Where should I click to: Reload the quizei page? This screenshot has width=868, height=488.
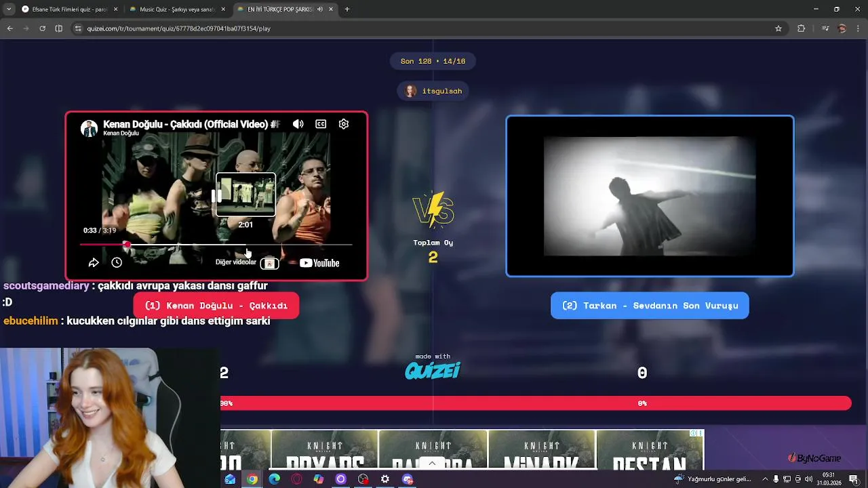[42, 28]
